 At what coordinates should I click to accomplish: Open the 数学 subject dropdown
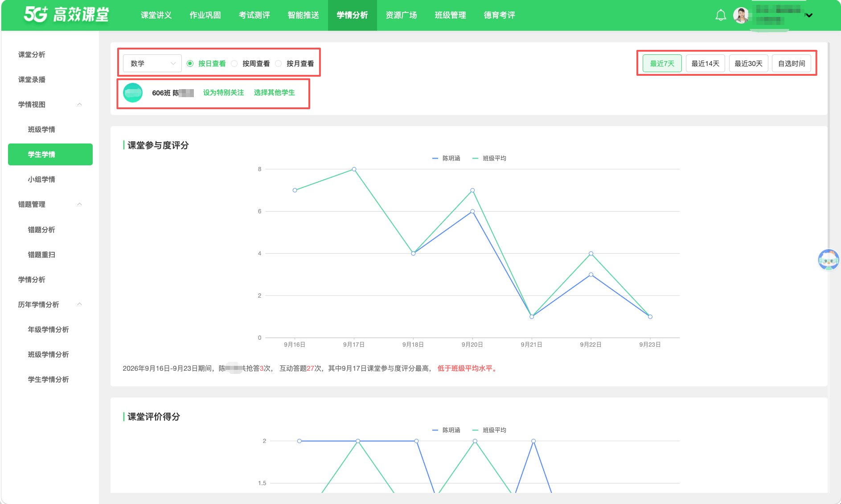[x=152, y=64]
